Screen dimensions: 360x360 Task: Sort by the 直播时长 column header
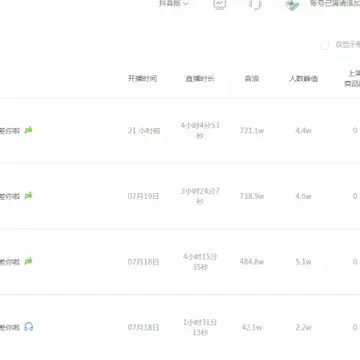[200, 79]
